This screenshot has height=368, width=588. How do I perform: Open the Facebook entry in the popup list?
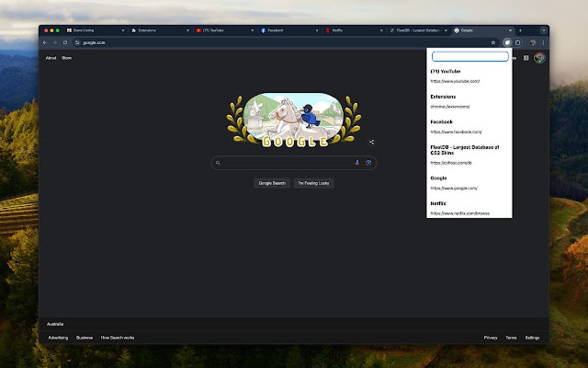(441, 122)
